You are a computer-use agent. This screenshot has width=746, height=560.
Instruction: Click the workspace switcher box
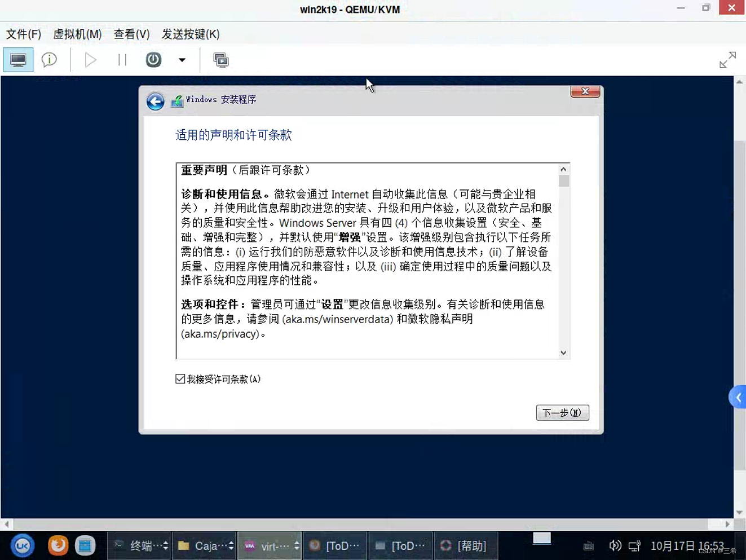click(x=542, y=538)
